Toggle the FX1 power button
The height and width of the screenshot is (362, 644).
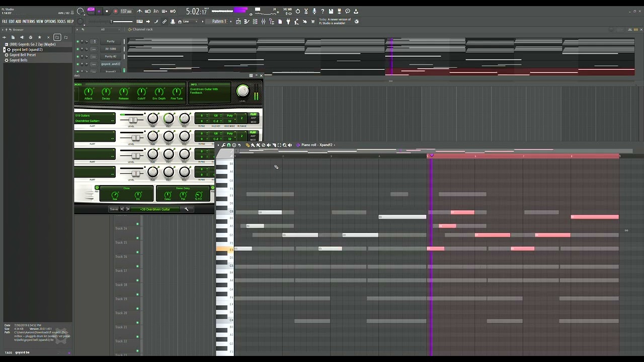pos(97,188)
